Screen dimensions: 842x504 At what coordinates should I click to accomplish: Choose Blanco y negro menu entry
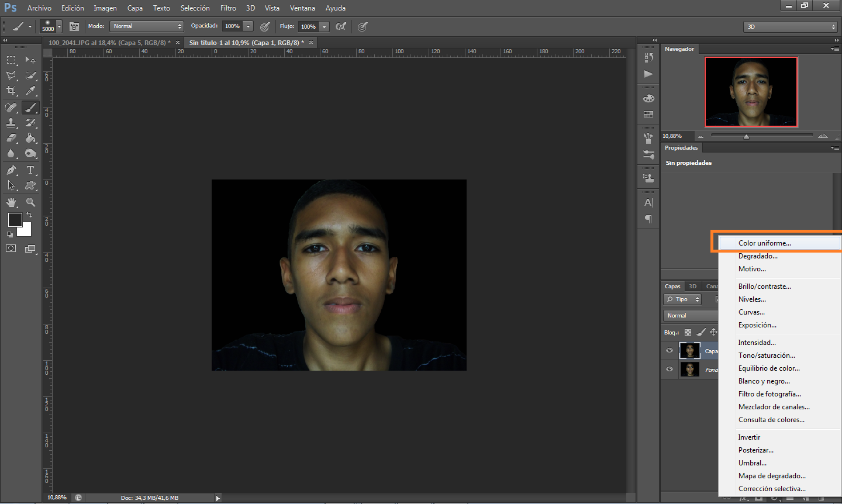tap(780, 381)
